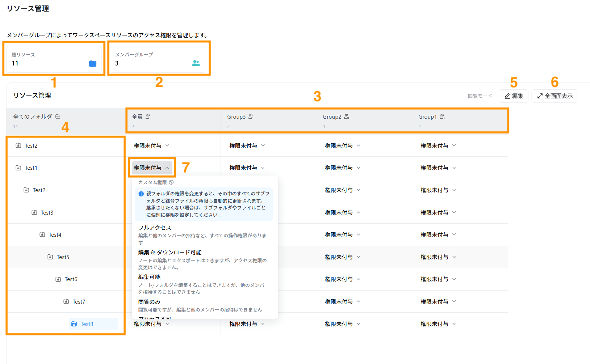Viewport: 590px width, 364px height.
Task: Click the folder icon of Test5
Action: point(50,257)
